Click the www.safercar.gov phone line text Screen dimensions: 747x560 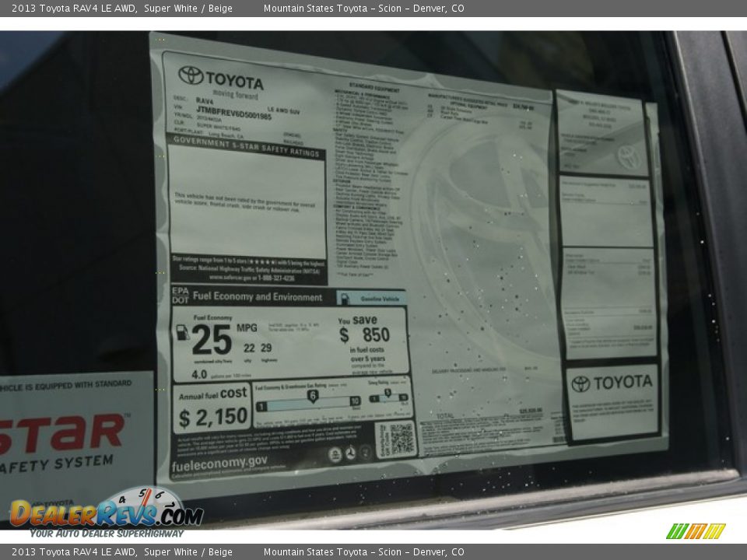coord(252,278)
